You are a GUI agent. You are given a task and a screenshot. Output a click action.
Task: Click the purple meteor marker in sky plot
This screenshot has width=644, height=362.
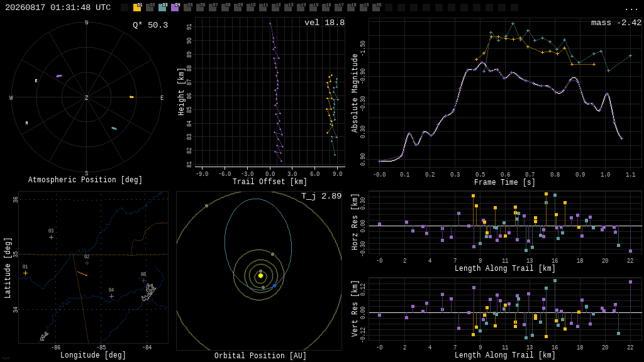click(59, 76)
